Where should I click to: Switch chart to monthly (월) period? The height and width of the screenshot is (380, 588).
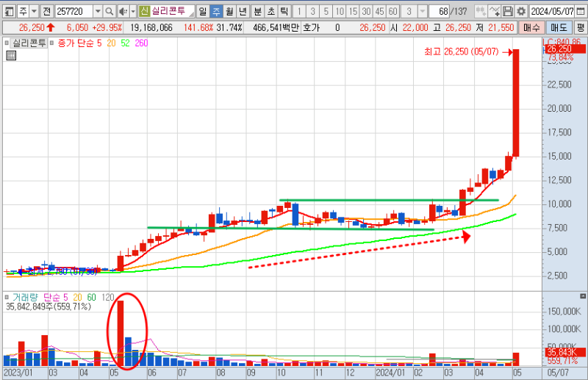tap(229, 12)
